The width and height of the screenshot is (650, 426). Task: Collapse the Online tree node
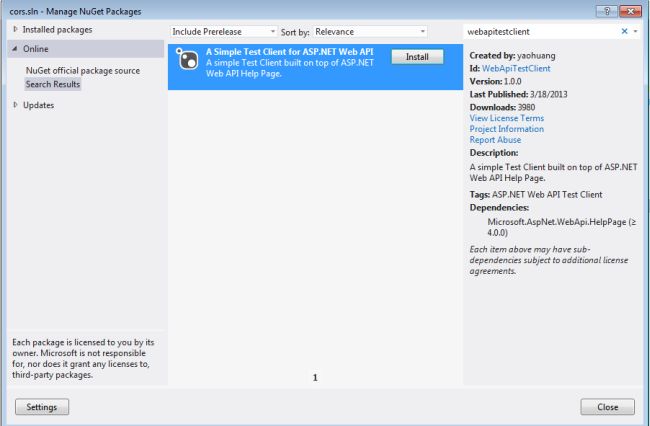[x=15, y=49]
